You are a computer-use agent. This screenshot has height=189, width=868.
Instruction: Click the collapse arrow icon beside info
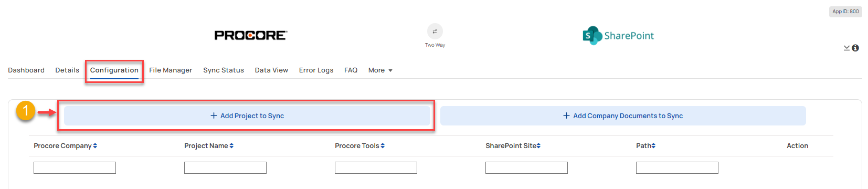[846, 48]
